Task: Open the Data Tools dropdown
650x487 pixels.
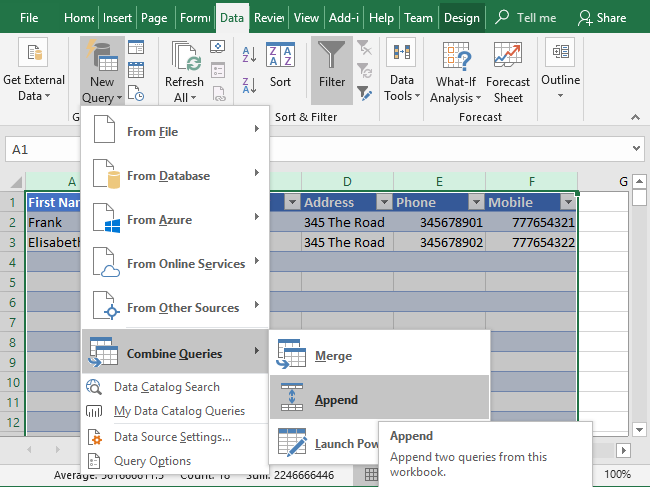Action: [x=401, y=70]
